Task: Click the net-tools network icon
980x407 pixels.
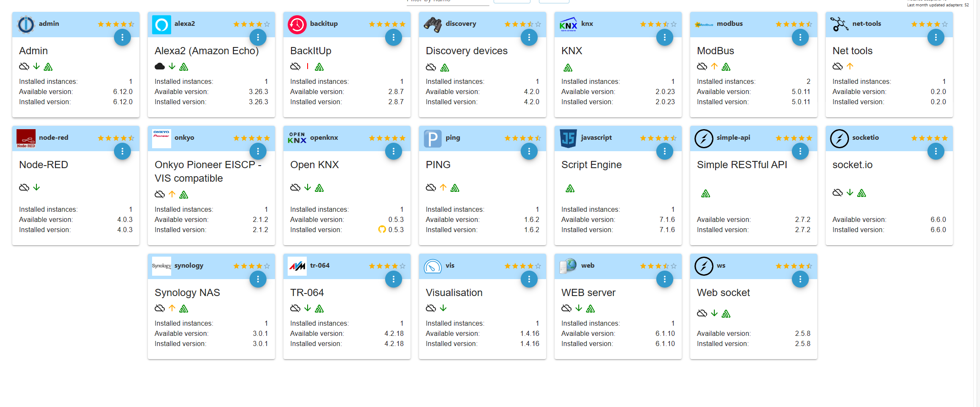Action: (839, 25)
